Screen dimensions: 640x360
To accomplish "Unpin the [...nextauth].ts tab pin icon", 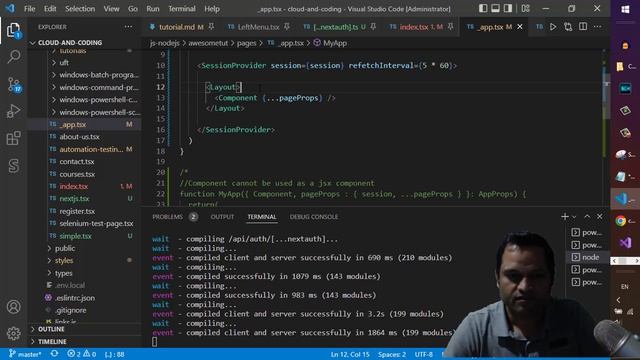I will [x=373, y=27].
